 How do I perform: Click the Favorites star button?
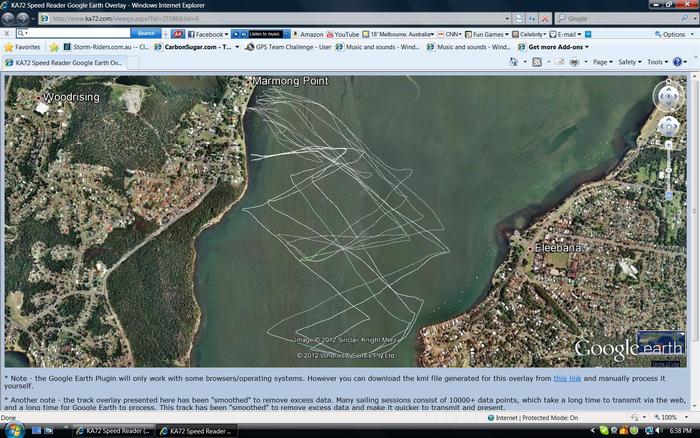tap(23, 47)
